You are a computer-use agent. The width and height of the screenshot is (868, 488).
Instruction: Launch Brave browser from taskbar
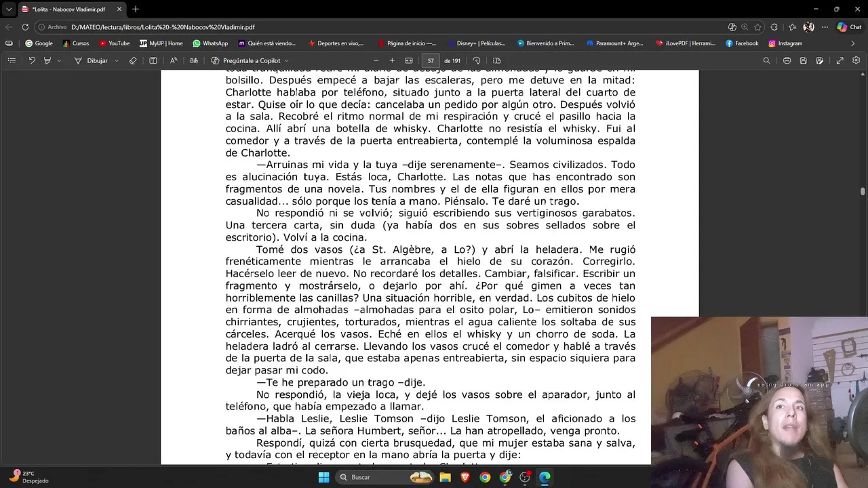[x=465, y=477]
